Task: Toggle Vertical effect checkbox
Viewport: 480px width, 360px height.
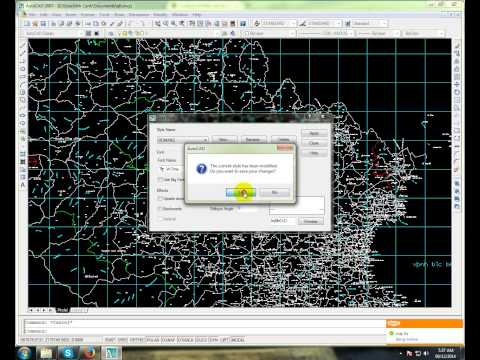Action: coord(160,219)
